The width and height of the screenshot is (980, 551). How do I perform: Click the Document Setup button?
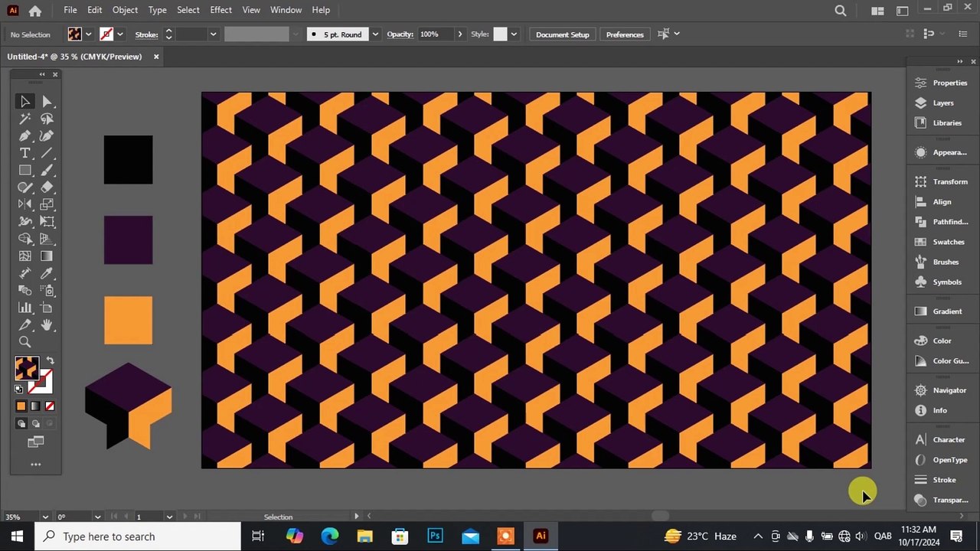click(x=562, y=34)
